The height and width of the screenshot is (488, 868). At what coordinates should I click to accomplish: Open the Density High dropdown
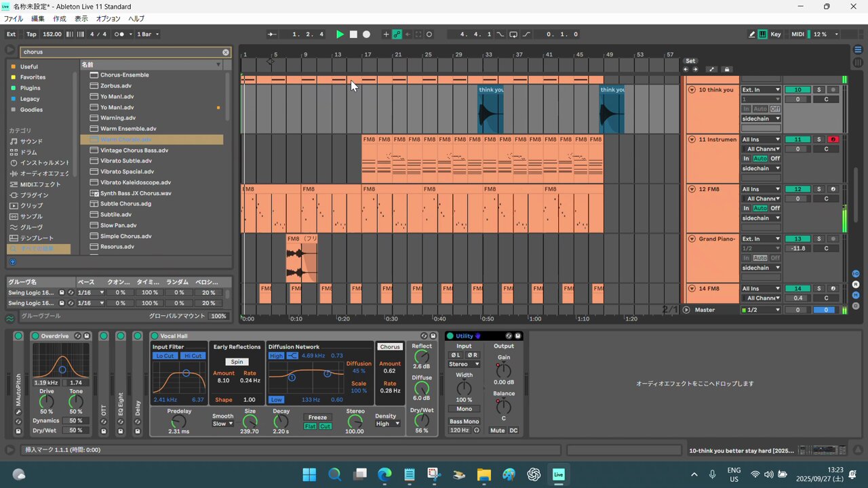coord(387,424)
